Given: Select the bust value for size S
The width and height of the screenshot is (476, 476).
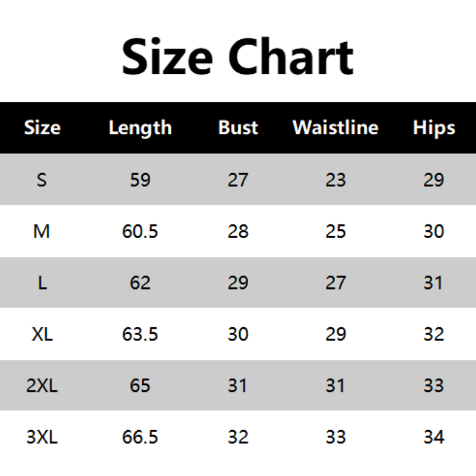Looking at the screenshot, I should coord(238,180).
